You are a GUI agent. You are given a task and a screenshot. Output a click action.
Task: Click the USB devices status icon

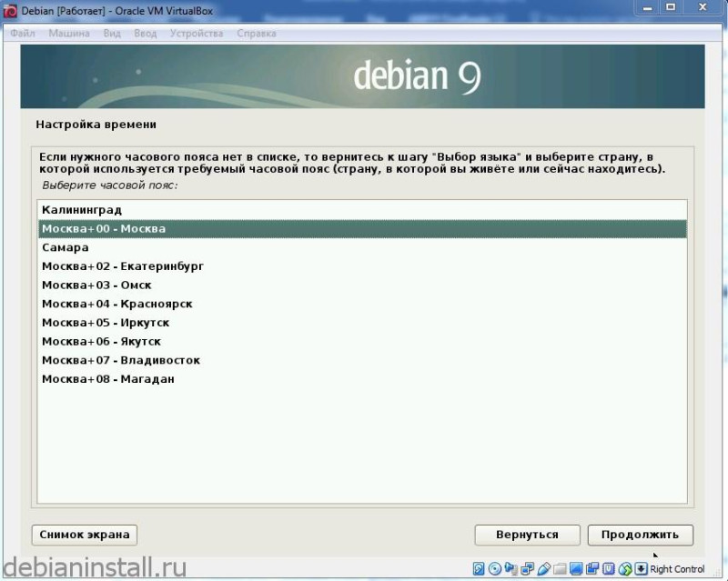pyautogui.click(x=543, y=568)
